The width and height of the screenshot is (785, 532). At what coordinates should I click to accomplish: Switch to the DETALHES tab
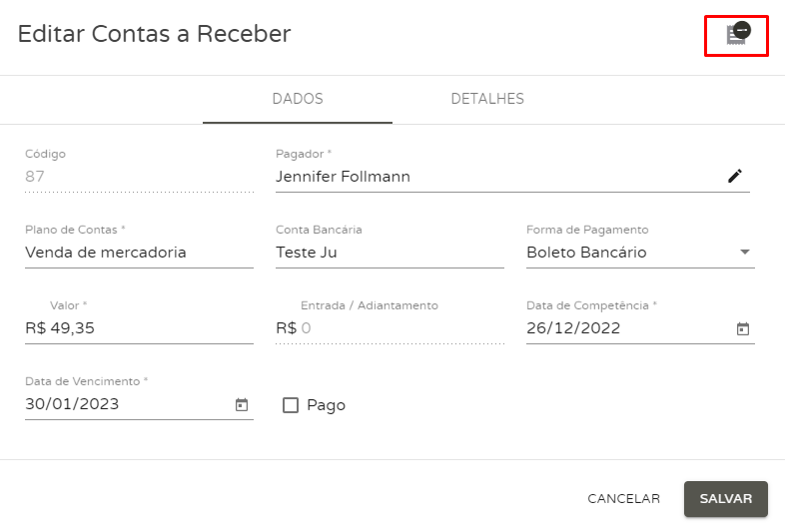pyautogui.click(x=487, y=99)
